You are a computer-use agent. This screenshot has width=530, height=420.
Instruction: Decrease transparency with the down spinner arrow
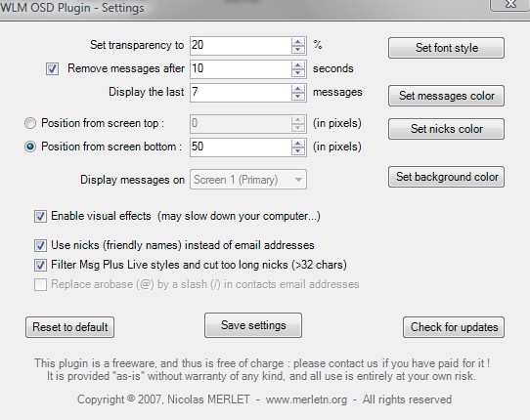[x=298, y=50]
